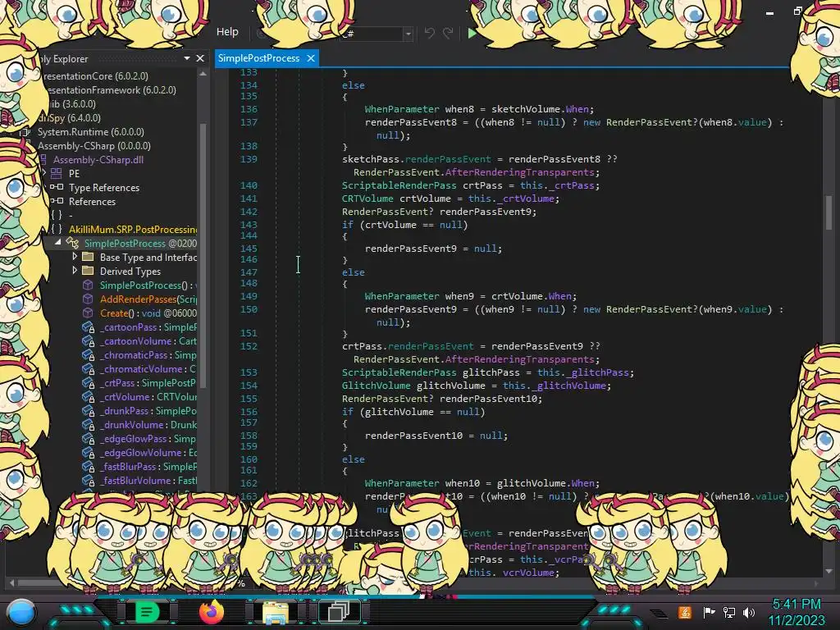Image resolution: width=840 pixels, height=630 pixels.
Task: Click the Type References icon
Action: (x=57, y=187)
